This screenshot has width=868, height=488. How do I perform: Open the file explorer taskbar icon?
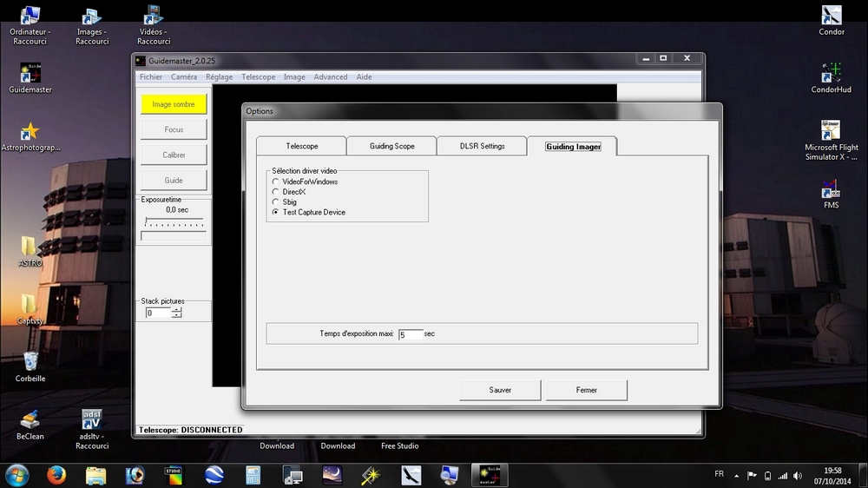[x=95, y=475]
